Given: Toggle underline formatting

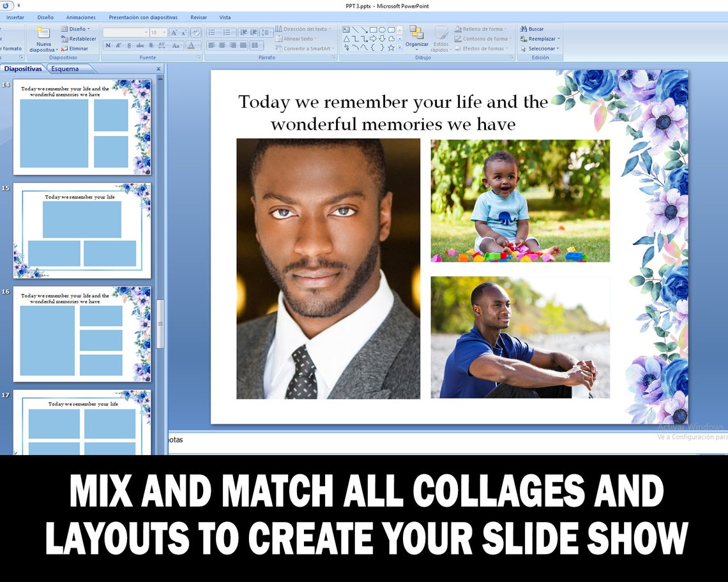Looking at the screenshot, I should tap(129, 45).
